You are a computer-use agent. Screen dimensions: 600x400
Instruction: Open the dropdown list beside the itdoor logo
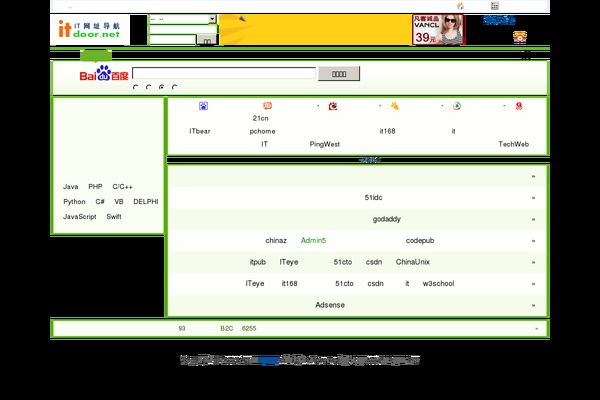tap(183, 19)
